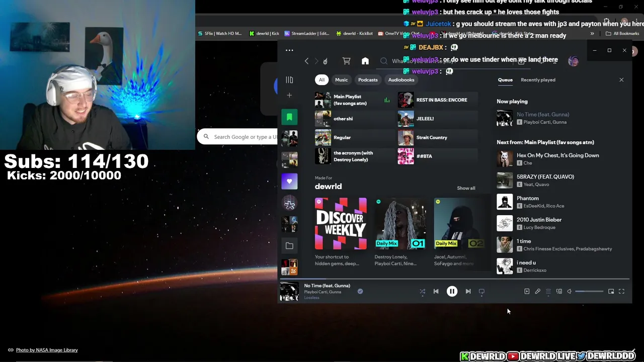Open the JELEEL! shortcut
The height and width of the screenshot is (362, 644).
438,119
